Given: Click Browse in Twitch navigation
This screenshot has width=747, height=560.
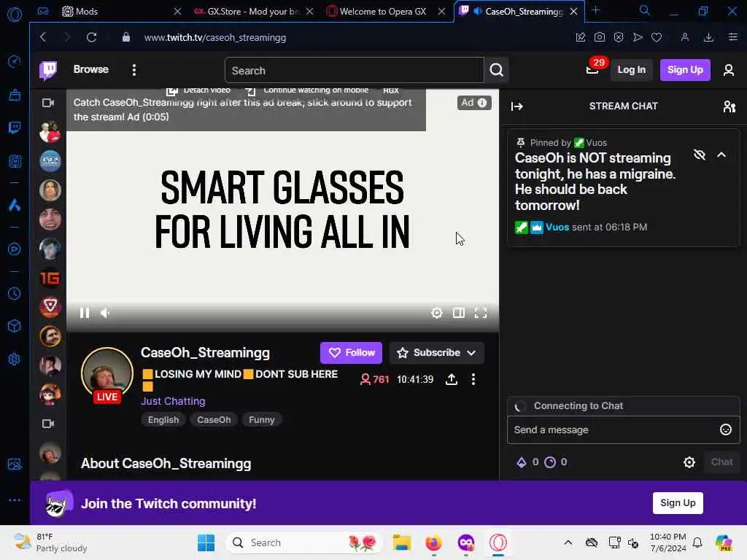Looking at the screenshot, I should coord(91,69).
